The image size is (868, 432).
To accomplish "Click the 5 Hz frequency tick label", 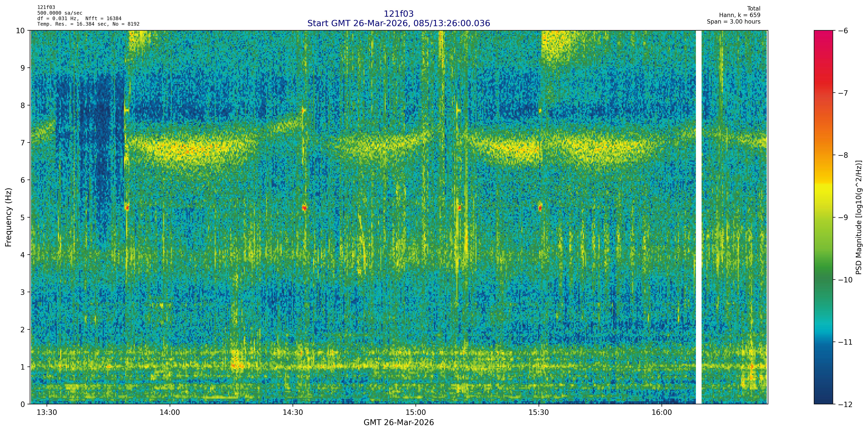I will click(x=23, y=217).
